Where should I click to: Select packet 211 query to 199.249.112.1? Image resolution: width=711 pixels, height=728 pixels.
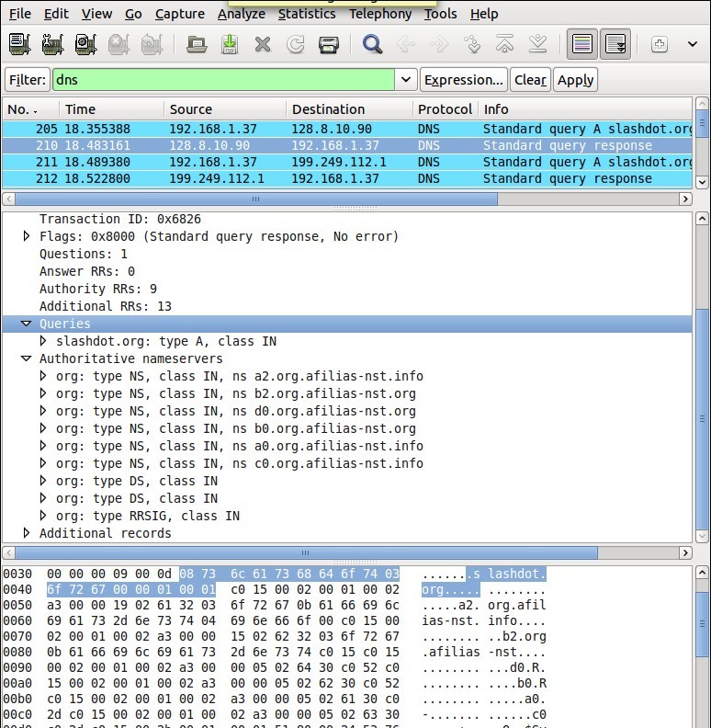[347, 162]
